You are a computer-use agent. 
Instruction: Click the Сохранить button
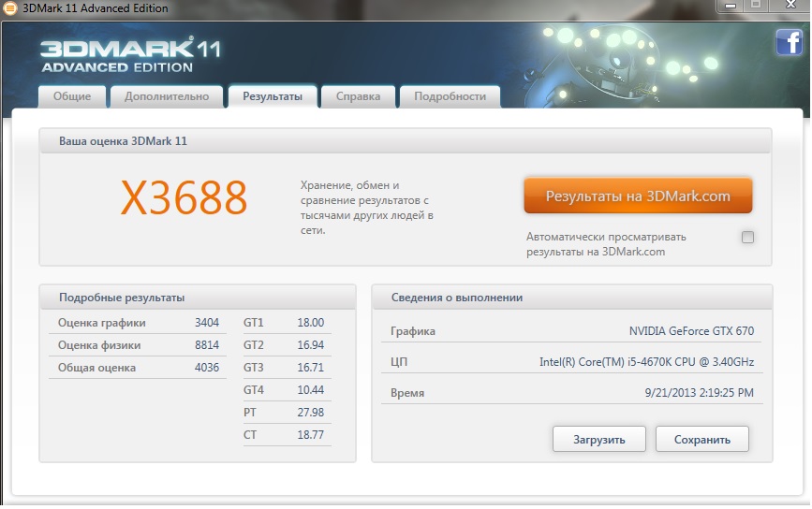tap(702, 440)
